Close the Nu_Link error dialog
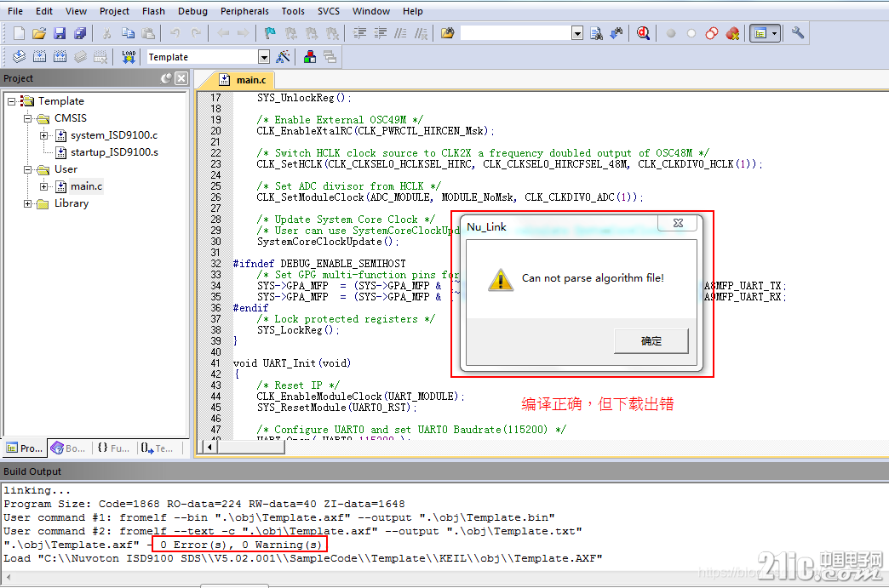889x588 pixels. [678, 223]
